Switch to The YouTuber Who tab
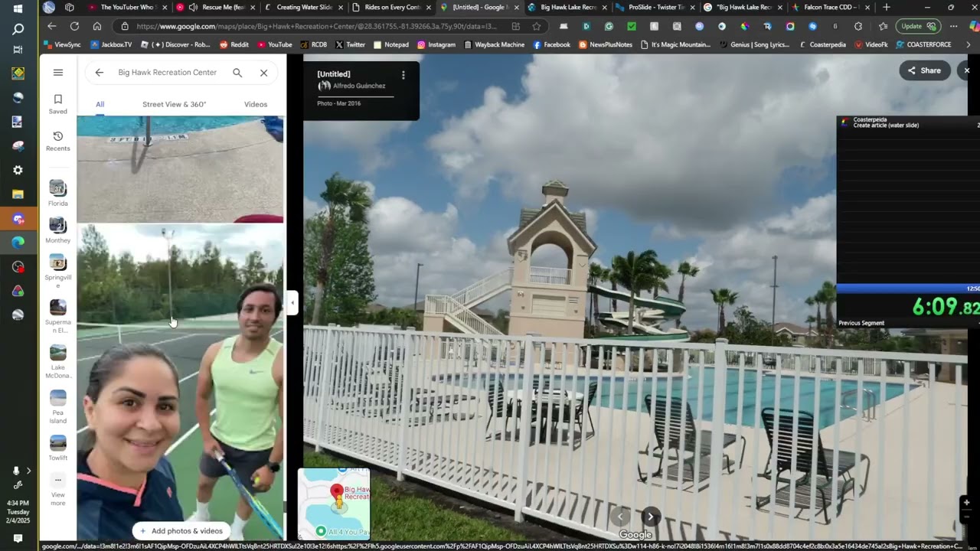Screen dimensions: 980x551 click(x=129, y=8)
